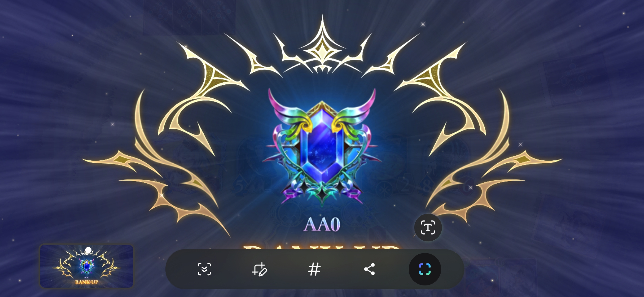Viewport: 644px width, 297px height.
Task: Click the right golden wing ornament
Action: tap(479, 137)
